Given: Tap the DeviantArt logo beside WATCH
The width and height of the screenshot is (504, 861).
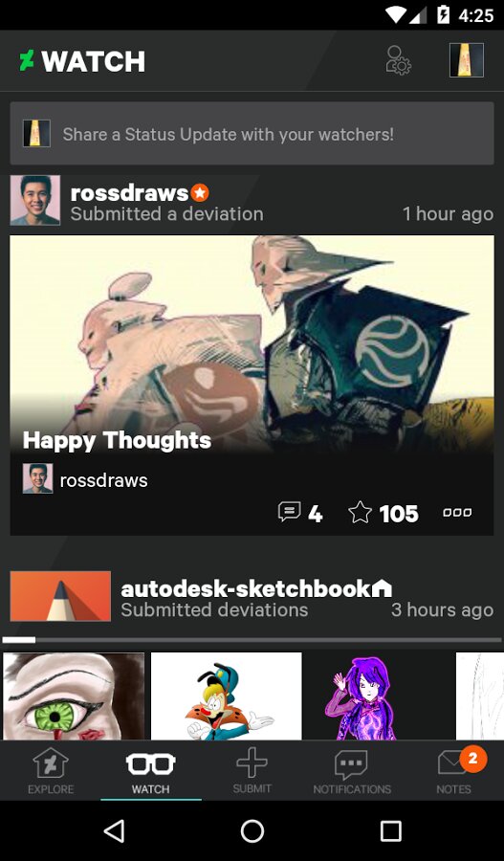Looking at the screenshot, I should 27,60.
